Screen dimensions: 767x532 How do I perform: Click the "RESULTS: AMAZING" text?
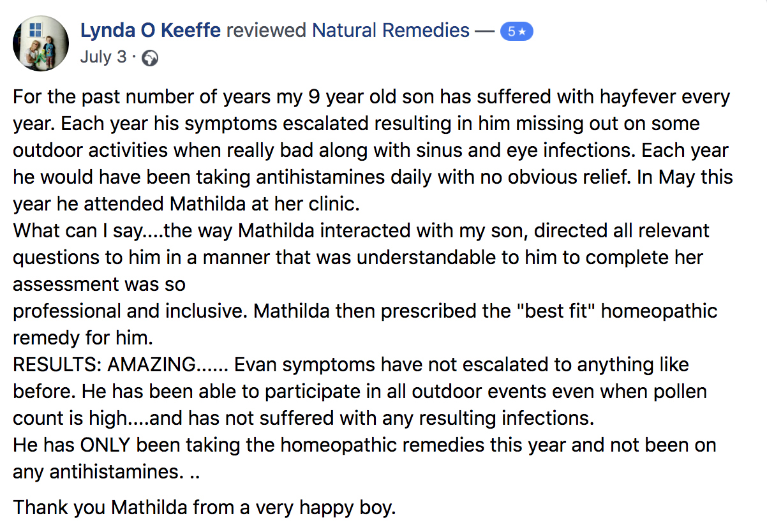tap(105, 364)
